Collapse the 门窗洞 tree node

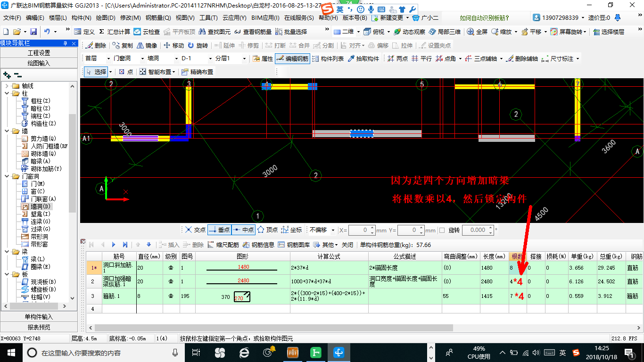[x=7, y=176]
